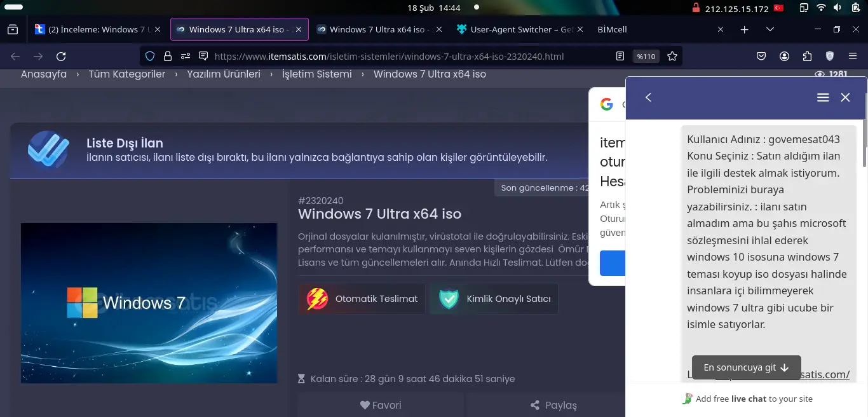
Task: Go back in the chat widget
Action: point(648,97)
